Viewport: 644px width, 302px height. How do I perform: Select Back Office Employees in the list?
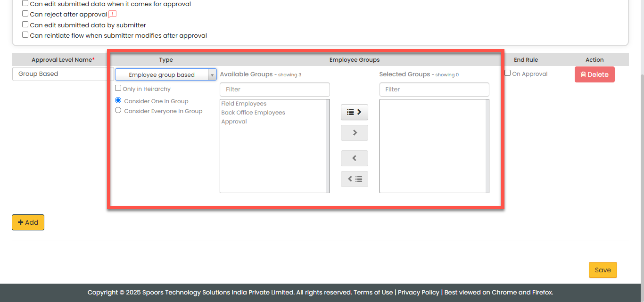[253, 113]
